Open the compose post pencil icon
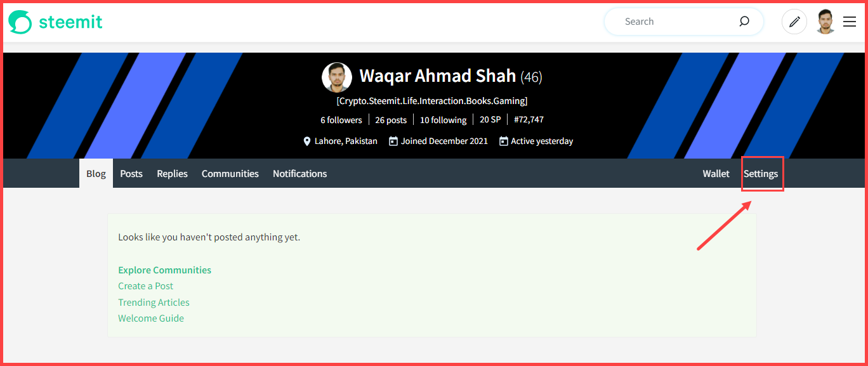Viewport: 868px width, 366px height. (x=794, y=22)
